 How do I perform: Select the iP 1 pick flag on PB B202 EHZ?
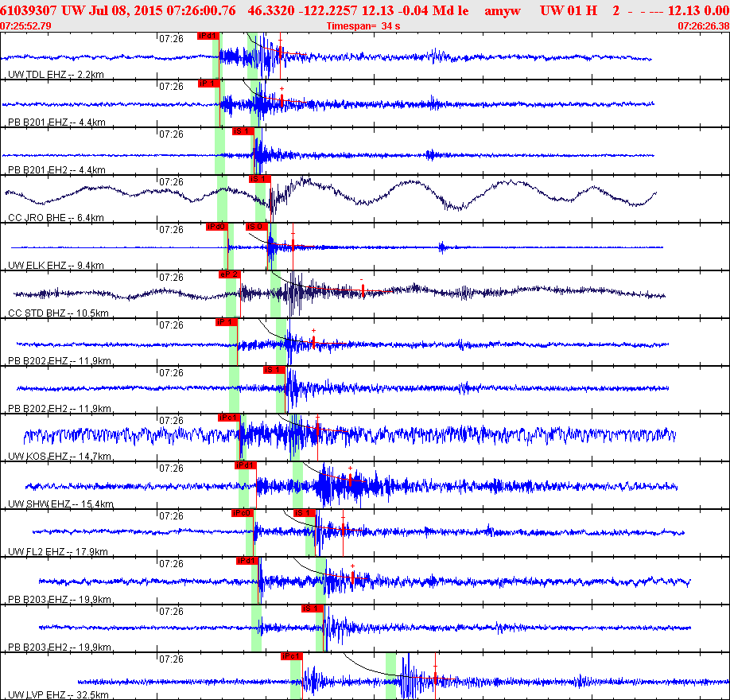tap(227, 322)
